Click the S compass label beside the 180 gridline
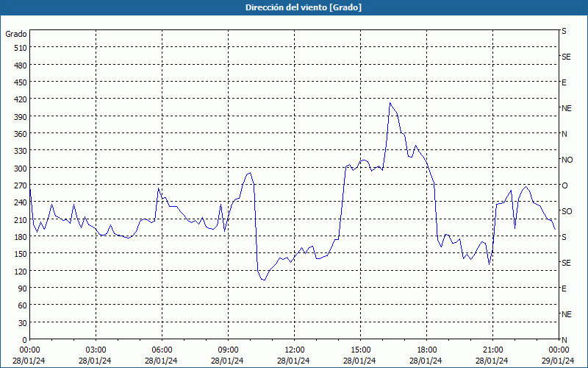The image size is (588, 368). coord(564,237)
